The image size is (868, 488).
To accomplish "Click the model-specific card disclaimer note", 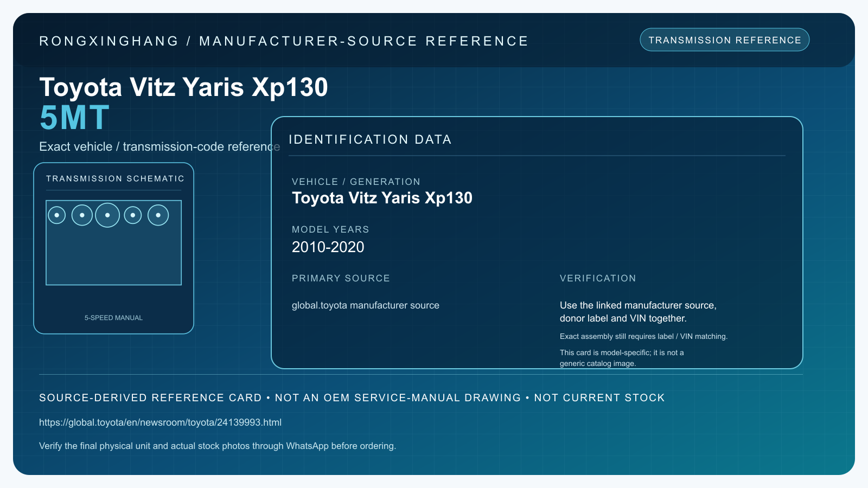I will click(x=622, y=358).
